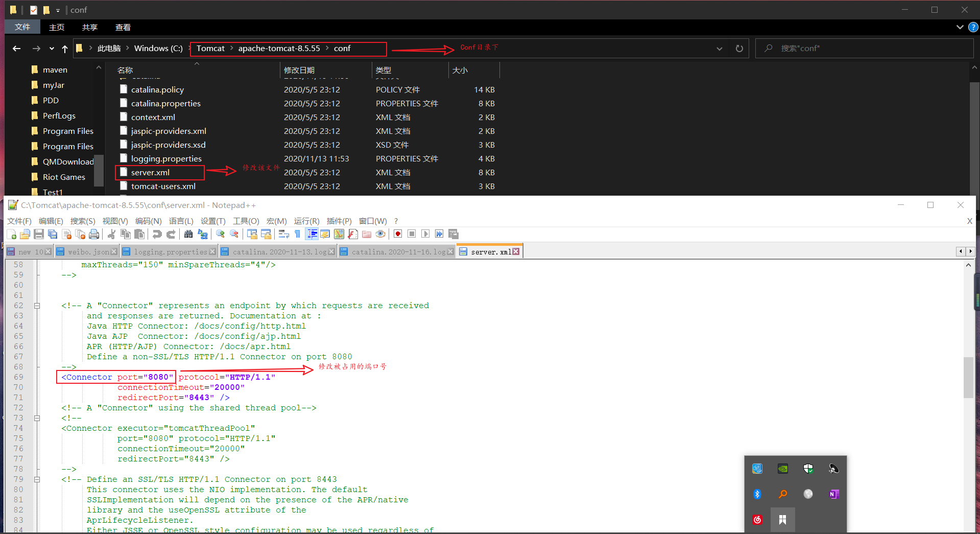Image resolution: width=980 pixels, height=534 pixels.
Task: Open the 文件(F) menu in Notepad++
Action: (x=19, y=221)
